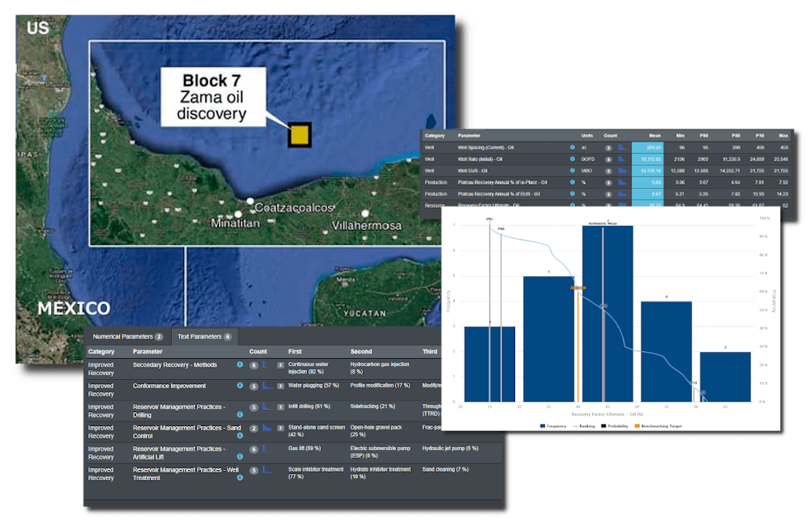Toggle Frequency series in chart legend

(x=553, y=426)
